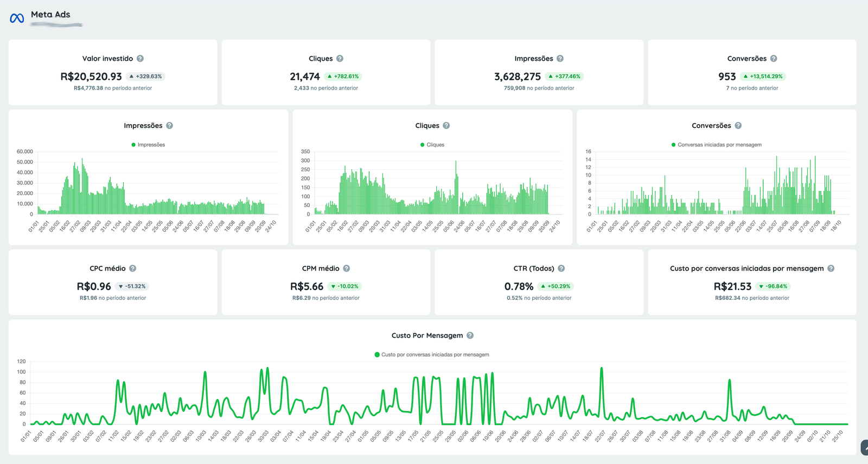This screenshot has height=464, width=868.
Task: Click help icon beside Conversões chart title
Action: [738, 126]
